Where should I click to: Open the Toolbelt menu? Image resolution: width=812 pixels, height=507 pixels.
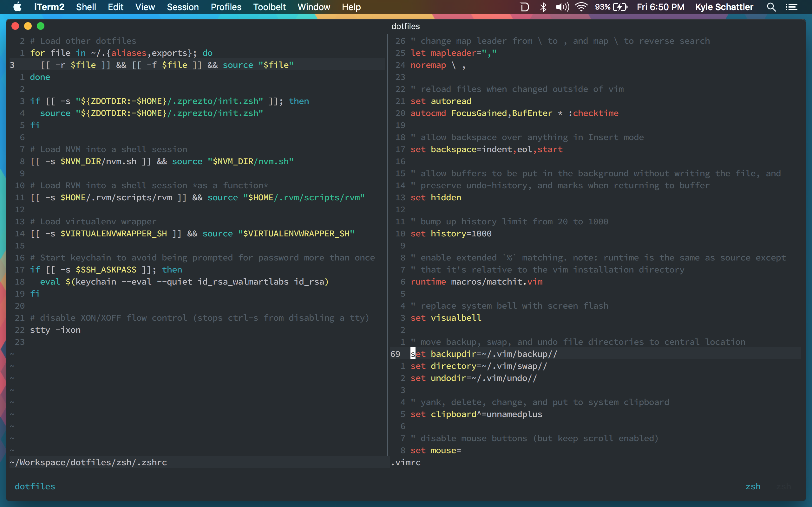[269, 7]
